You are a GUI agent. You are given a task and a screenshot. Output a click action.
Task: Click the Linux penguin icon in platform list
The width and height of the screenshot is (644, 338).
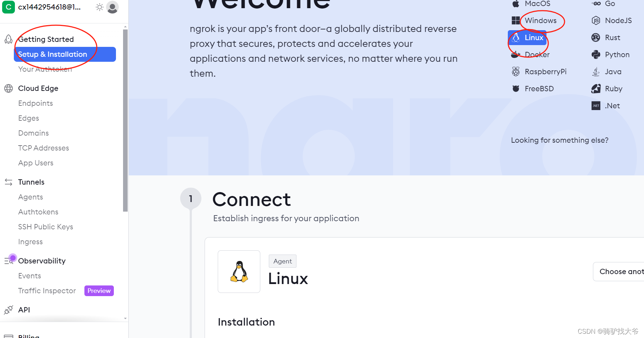(x=516, y=38)
